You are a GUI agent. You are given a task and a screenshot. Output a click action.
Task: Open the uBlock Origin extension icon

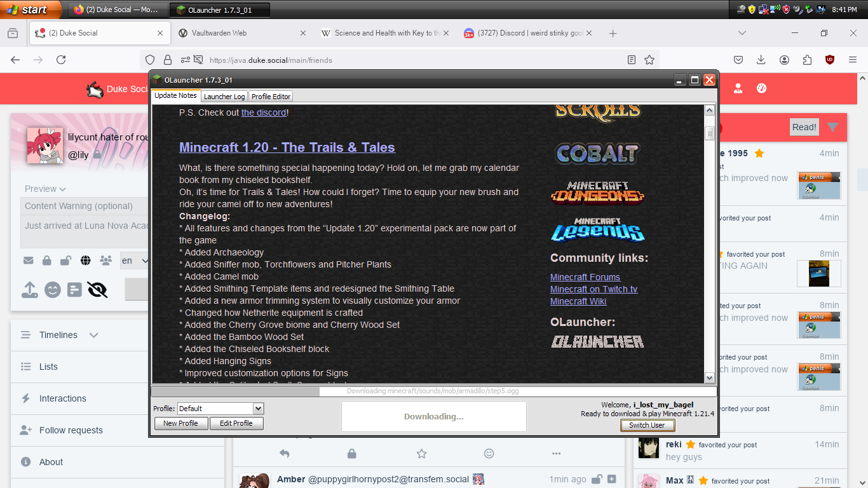coord(830,60)
